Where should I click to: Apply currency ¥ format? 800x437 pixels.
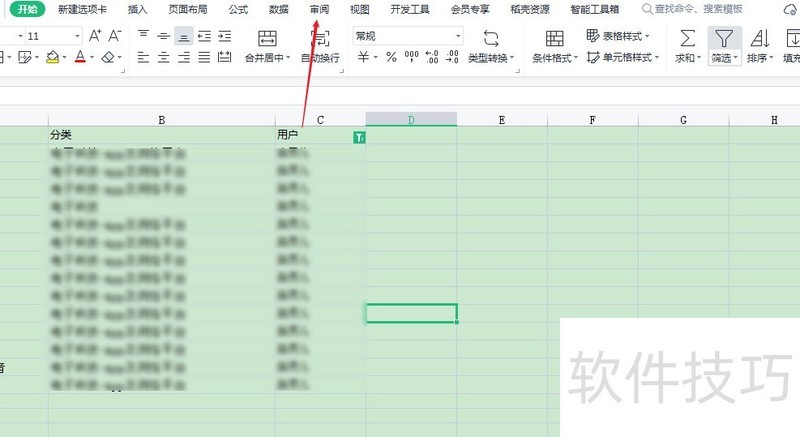coord(363,57)
